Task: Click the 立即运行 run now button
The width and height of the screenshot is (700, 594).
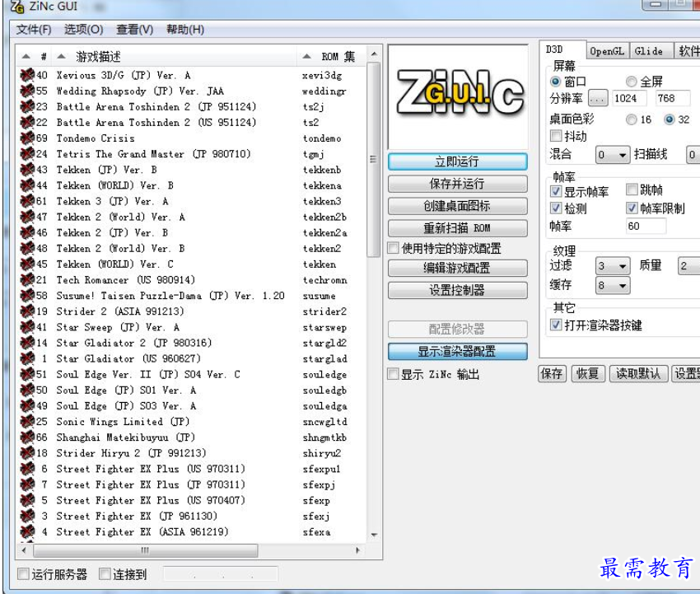Action: [x=458, y=161]
